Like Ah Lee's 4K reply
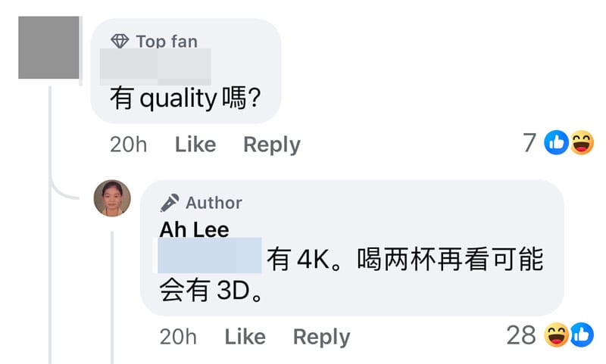This screenshot has width=606, height=364. click(245, 337)
